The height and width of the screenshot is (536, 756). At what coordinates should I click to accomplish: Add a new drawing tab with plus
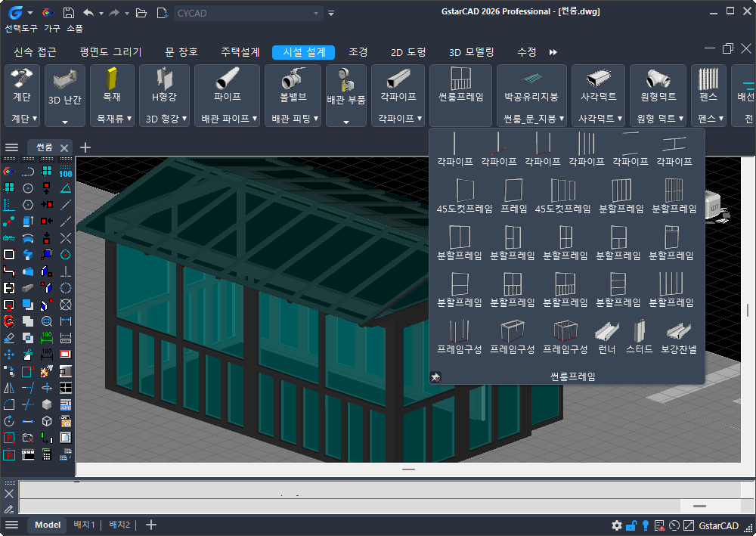click(85, 147)
